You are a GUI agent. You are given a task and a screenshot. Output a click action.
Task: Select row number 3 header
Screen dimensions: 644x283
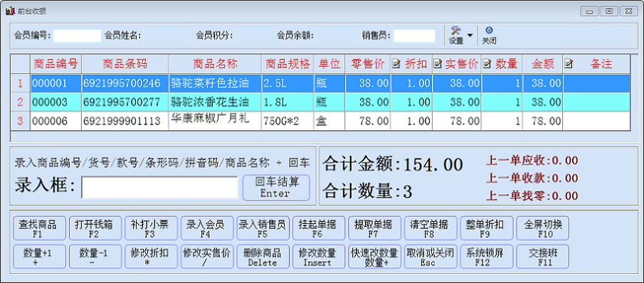click(x=20, y=121)
